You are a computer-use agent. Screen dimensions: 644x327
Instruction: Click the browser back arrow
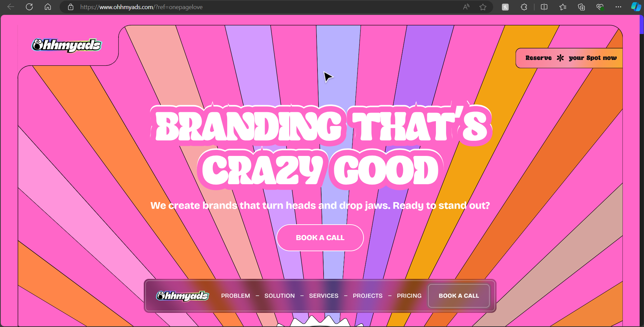click(x=11, y=7)
